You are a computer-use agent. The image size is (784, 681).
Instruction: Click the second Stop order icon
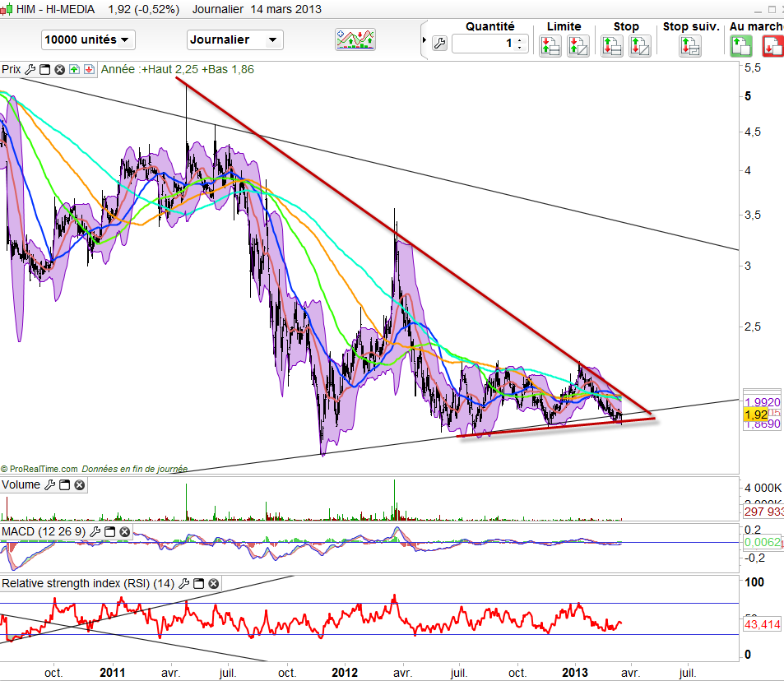(x=639, y=46)
